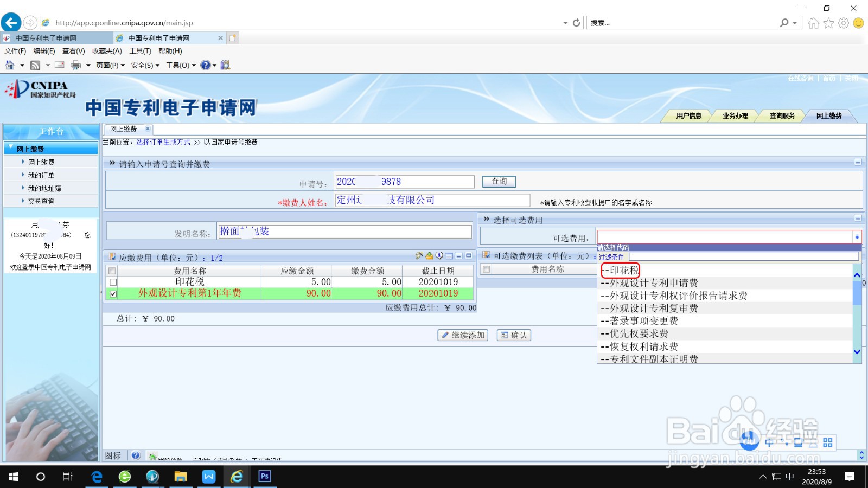The height and width of the screenshot is (488, 868).
Task: Open the new blank tab button
Action: point(233,38)
